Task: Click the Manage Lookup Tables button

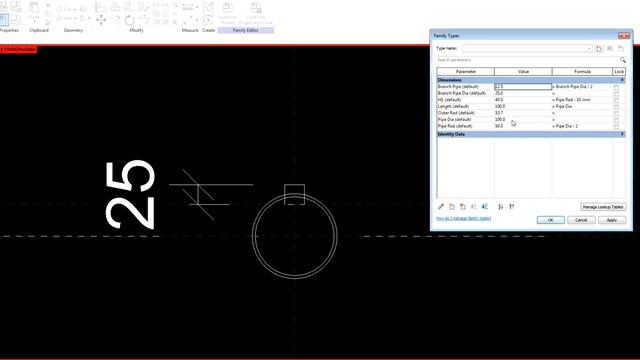Action: point(603,207)
